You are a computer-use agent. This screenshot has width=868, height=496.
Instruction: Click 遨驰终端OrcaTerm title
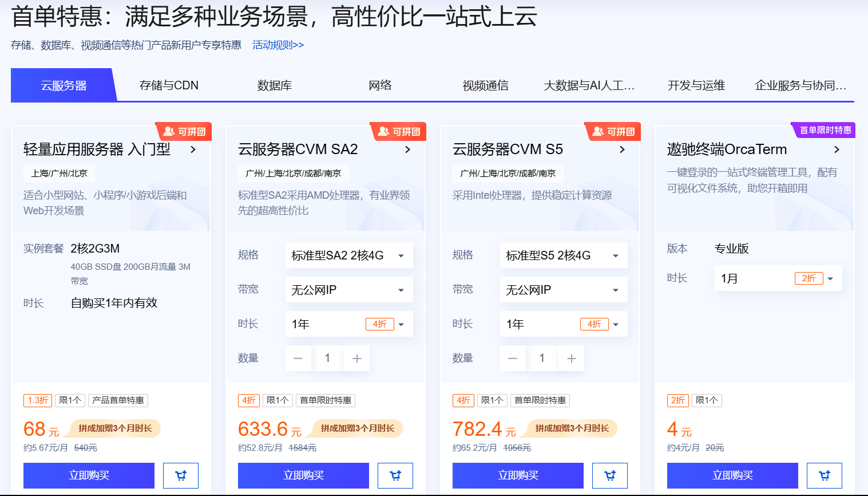pos(727,149)
